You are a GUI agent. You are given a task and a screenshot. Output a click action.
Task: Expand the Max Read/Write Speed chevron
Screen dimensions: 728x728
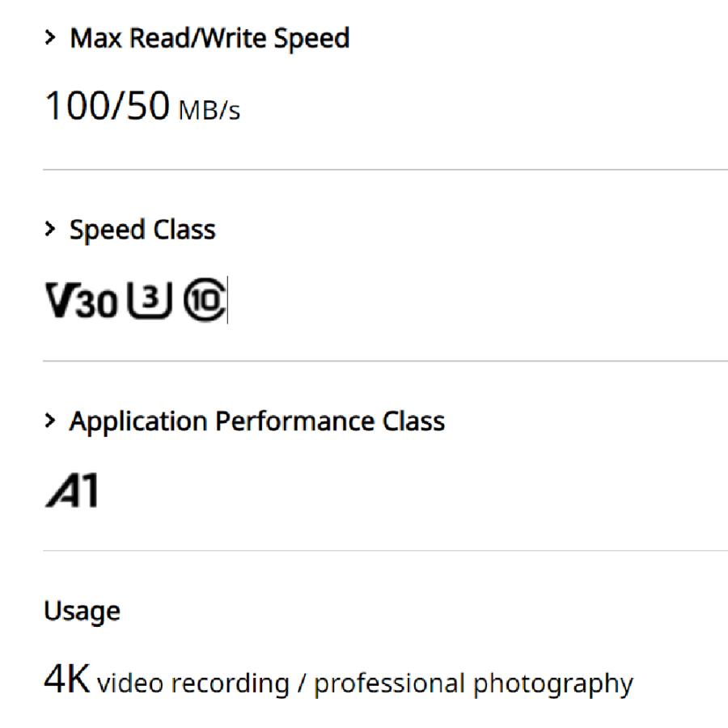(x=51, y=38)
